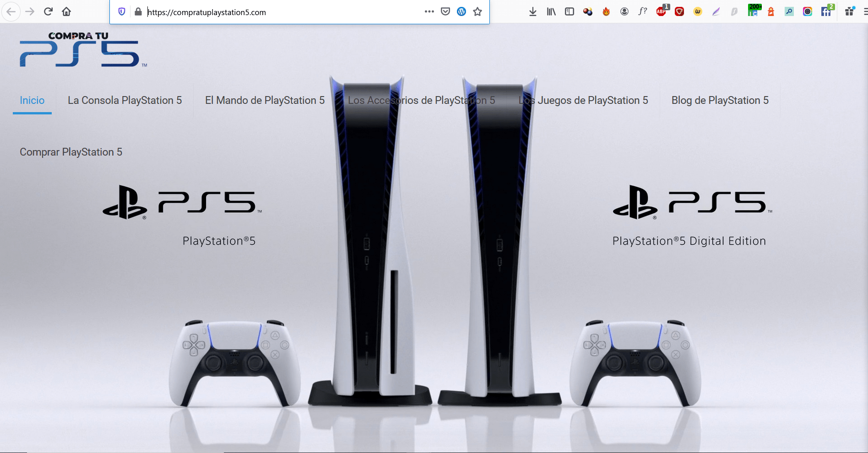Click the three colored balls extension icon
The height and width of the screenshot is (453, 868).
588,11
